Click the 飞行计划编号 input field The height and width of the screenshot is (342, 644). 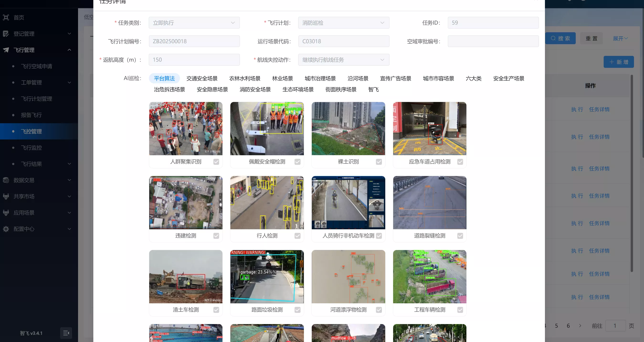194,41
